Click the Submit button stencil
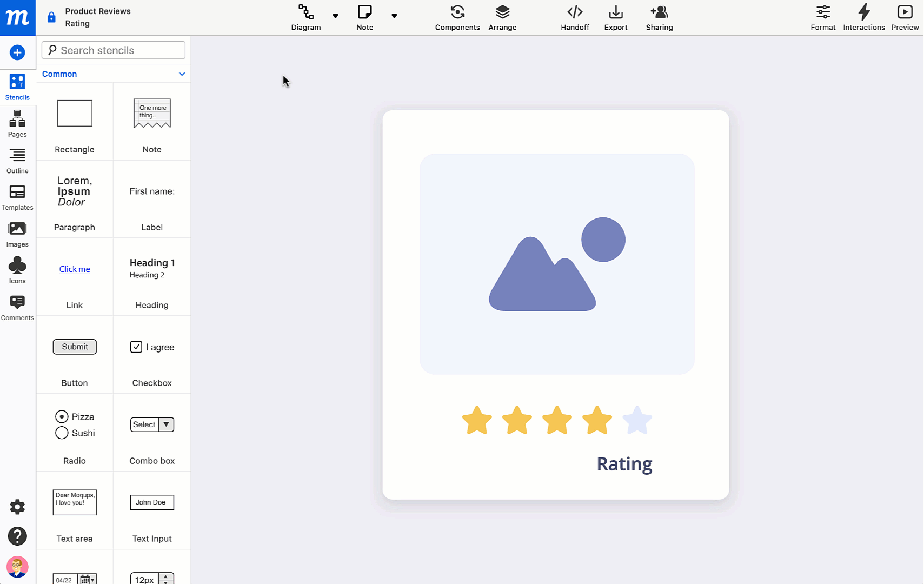Image resolution: width=924 pixels, height=584 pixels. click(75, 347)
